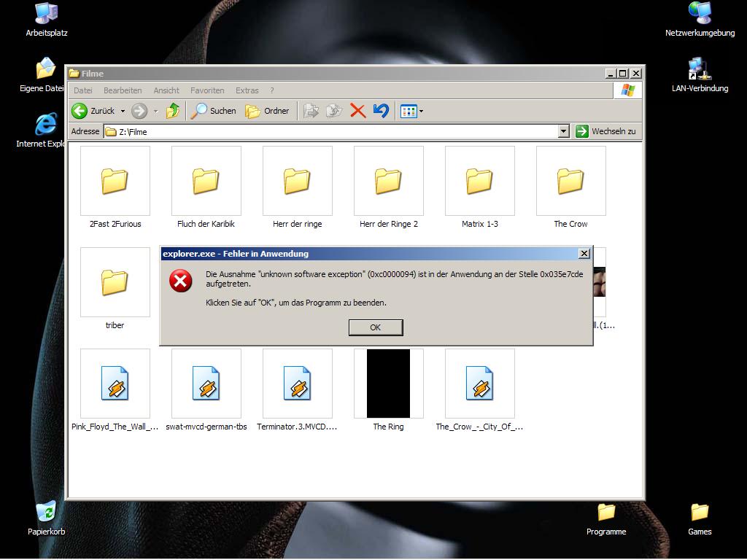Select the Internet Explorer desktop icon
The image size is (747, 560).
[46, 125]
